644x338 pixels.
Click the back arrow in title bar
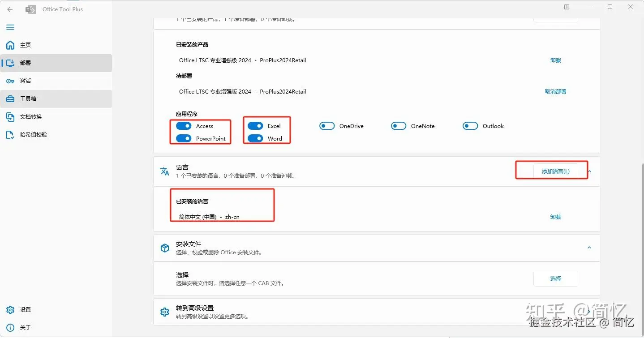pyautogui.click(x=10, y=9)
